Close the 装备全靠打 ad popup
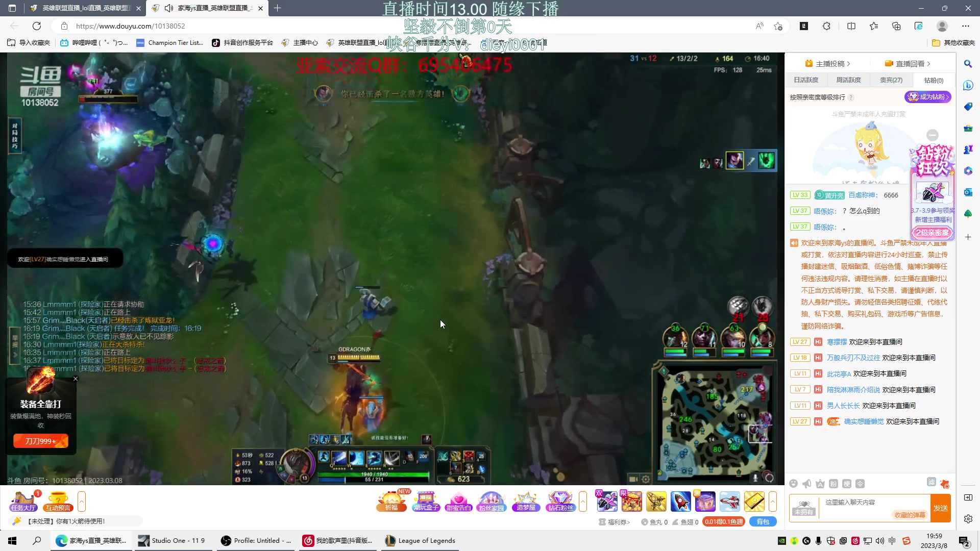980x551 pixels. (x=76, y=379)
